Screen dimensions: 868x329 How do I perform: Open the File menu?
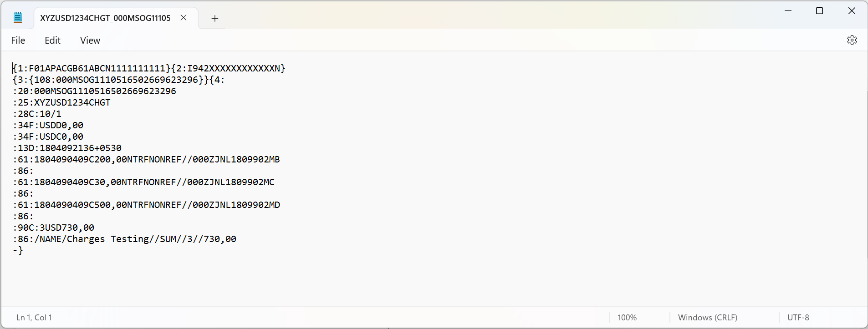[x=18, y=40]
